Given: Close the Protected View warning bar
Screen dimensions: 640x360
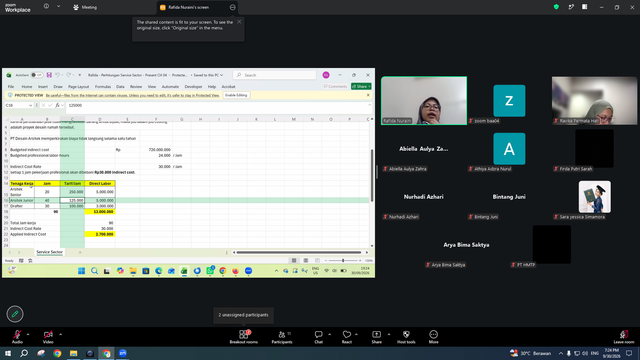Looking at the screenshot, I should 368,95.
